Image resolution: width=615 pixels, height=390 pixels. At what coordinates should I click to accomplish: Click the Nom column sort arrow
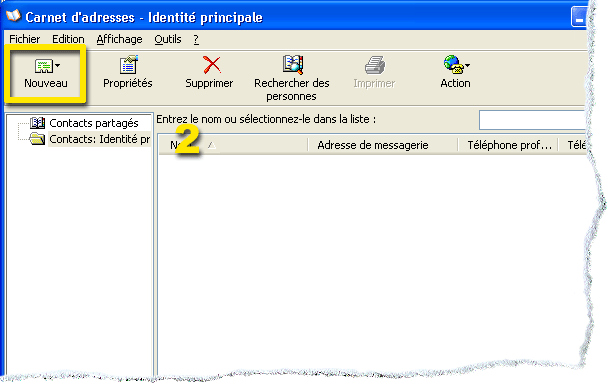click(212, 146)
